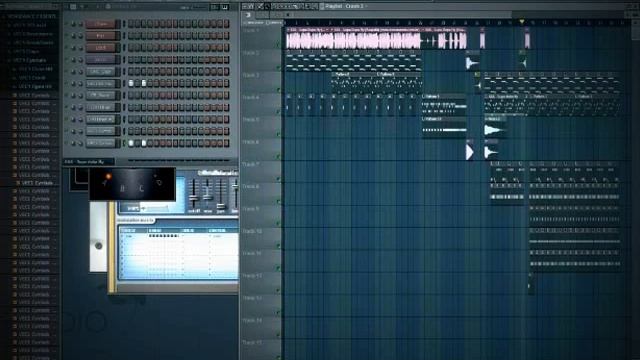
Task: Select pattern clip header on Track 5
Action: [x=444, y=119]
